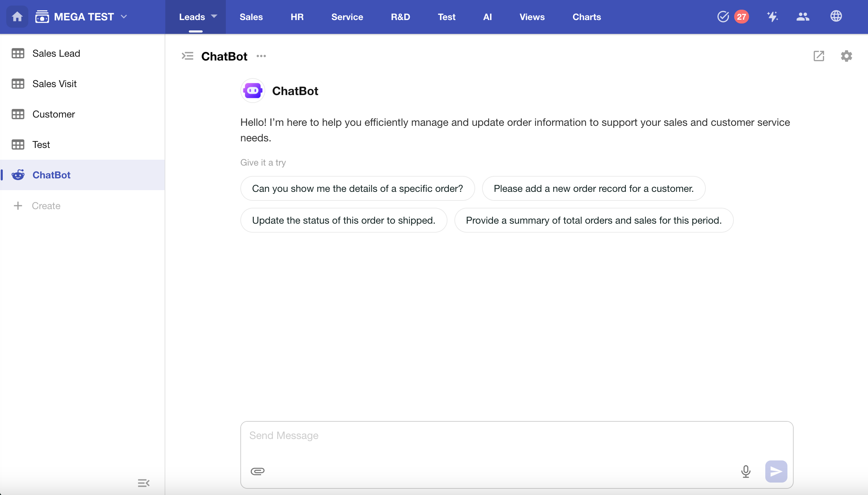The width and height of the screenshot is (868, 495).
Task: Open the members people icon
Action: pyautogui.click(x=803, y=17)
